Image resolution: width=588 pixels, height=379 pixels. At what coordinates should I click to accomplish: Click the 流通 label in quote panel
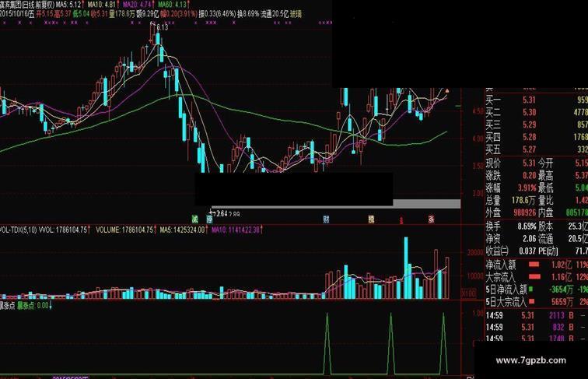tap(546, 239)
